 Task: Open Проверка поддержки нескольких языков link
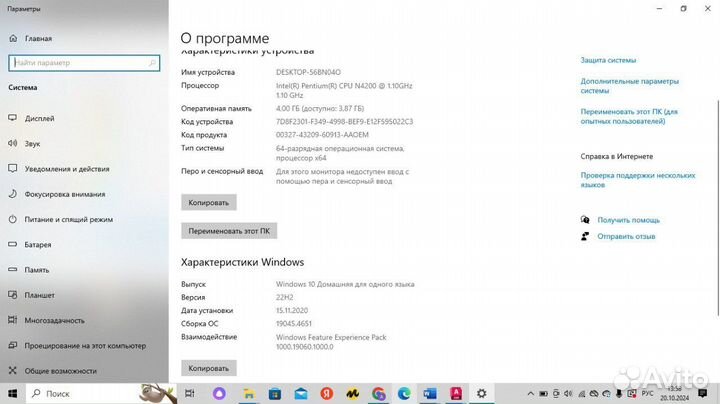pyautogui.click(x=637, y=180)
